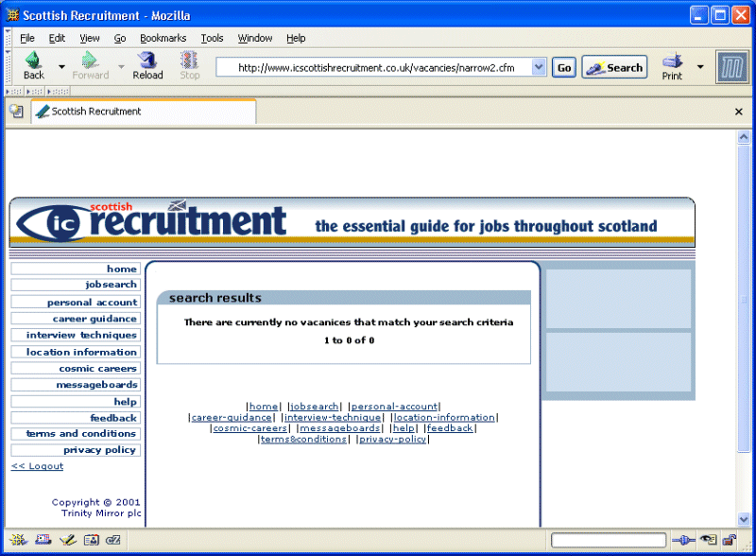Open the Back history dropdown arrow
Image resolution: width=756 pixels, height=556 pixels.
point(61,66)
